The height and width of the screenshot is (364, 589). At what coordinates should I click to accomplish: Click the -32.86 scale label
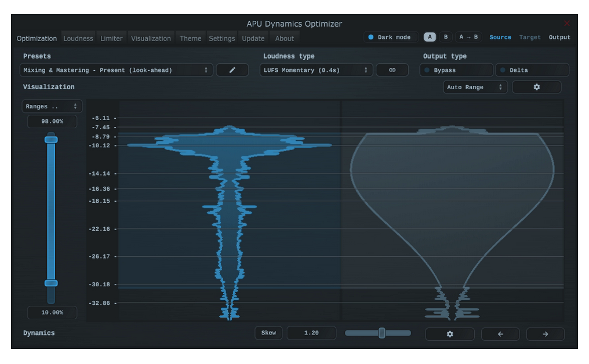pos(99,303)
